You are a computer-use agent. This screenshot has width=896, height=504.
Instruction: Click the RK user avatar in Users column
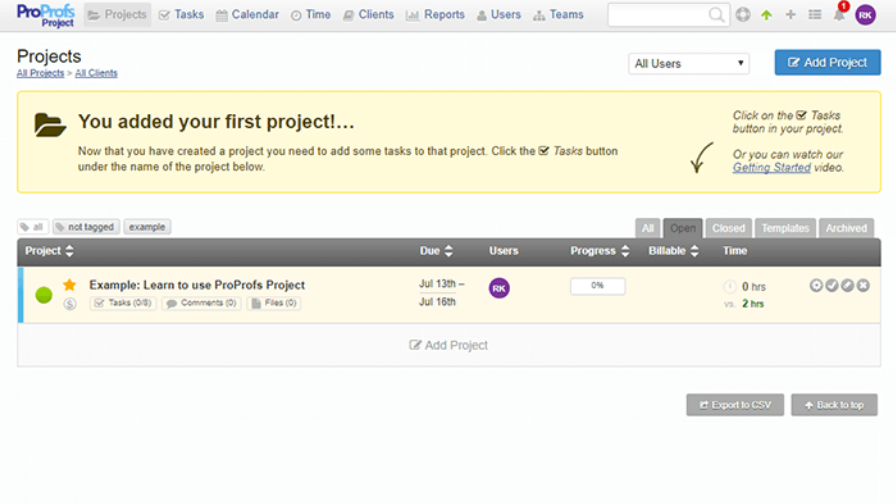499,288
